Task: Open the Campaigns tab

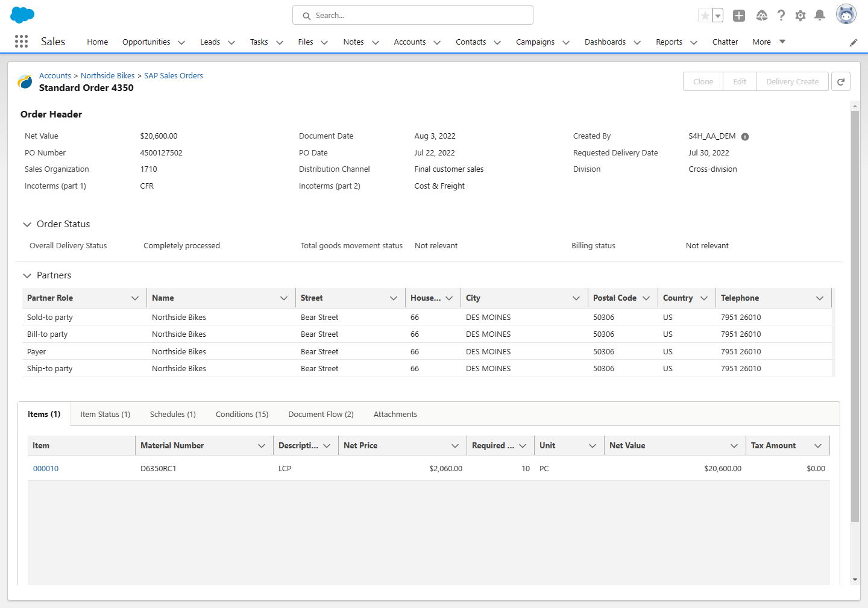Action: point(535,42)
